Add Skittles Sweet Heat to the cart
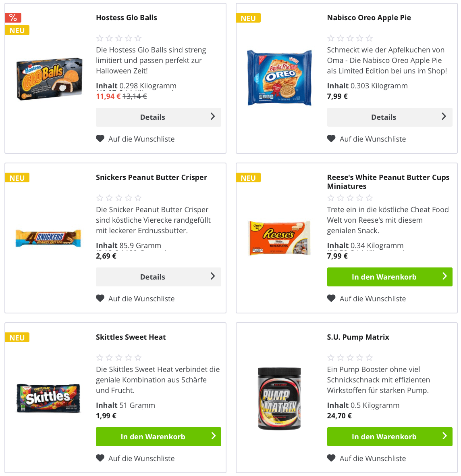Screen dimensions: 461x476 coord(158,436)
